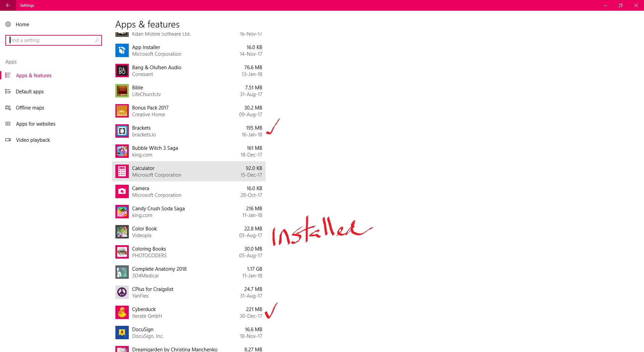Image resolution: width=644 pixels, height=352 pixels.
Task: Click the Videopix publisher text
Action: click(x=142, y=235)
